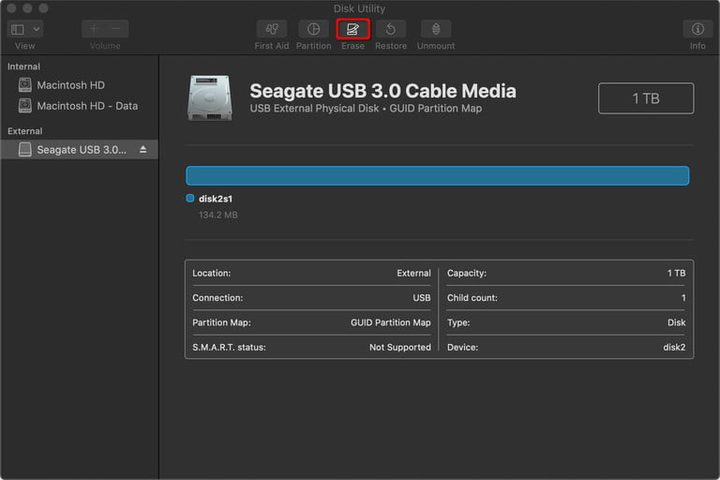This screenshot has width=720, height=480.
Task: Click the Unmount text label
Action: click(x=436, y=46)
